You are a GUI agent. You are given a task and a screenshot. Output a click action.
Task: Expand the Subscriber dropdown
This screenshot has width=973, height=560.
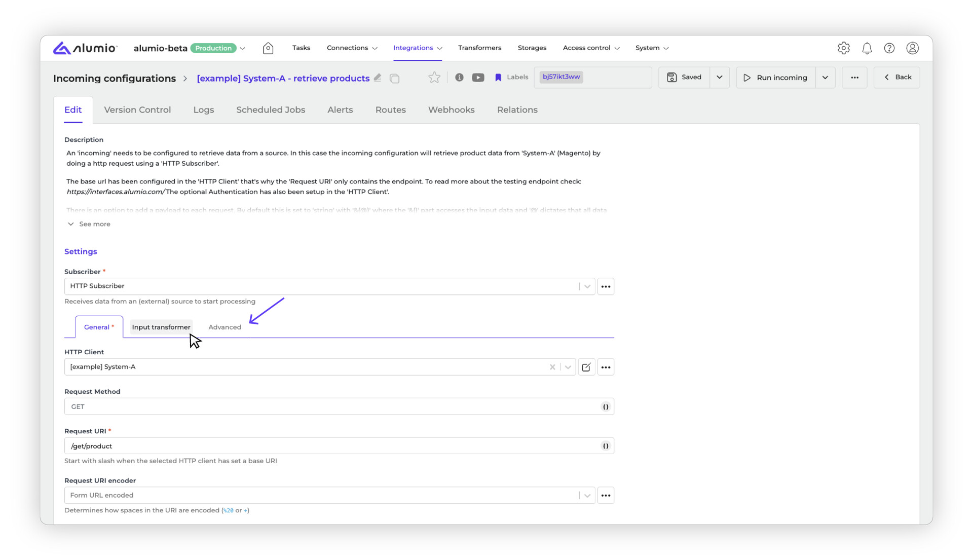[587, 287]
